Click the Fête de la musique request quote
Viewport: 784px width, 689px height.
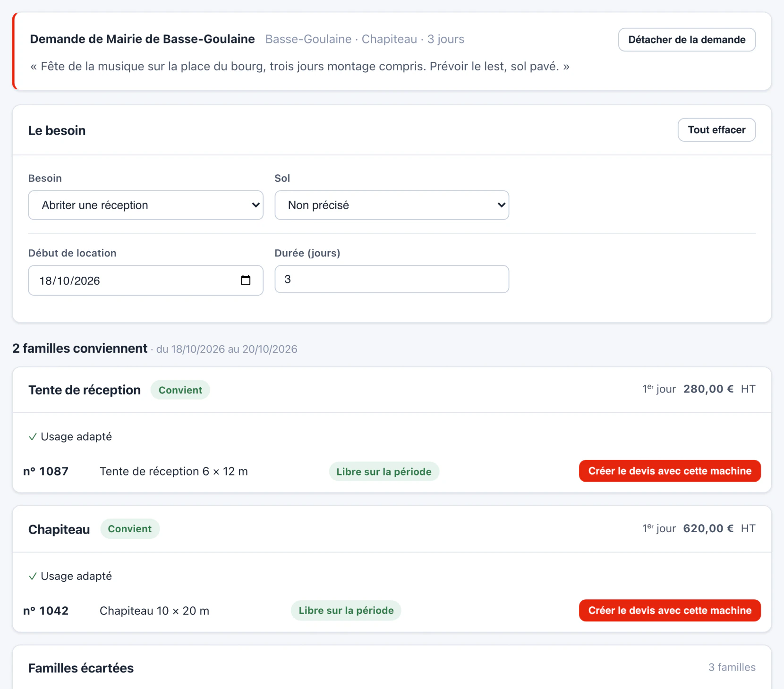tap(300, 67)
